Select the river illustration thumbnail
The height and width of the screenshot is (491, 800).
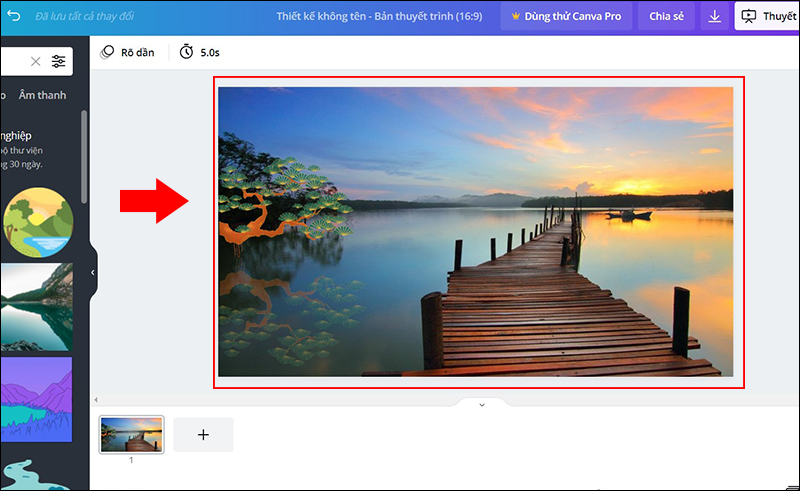[36, 475]
